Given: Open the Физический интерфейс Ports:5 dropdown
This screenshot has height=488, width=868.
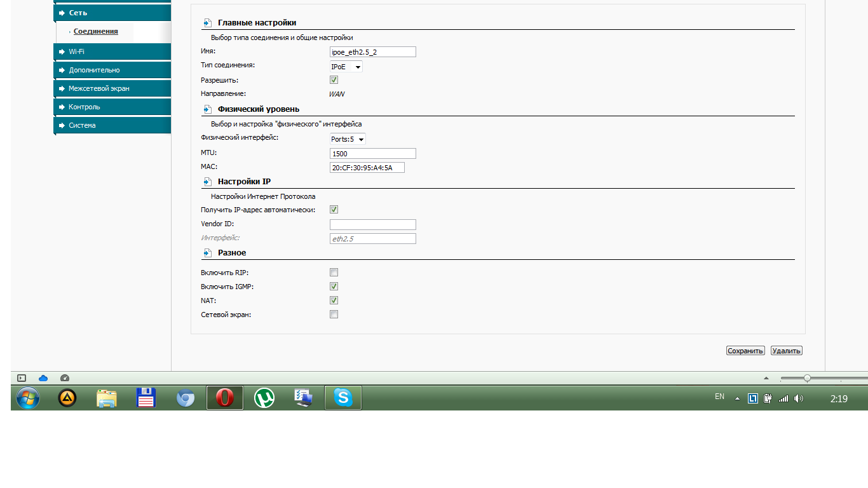Looking at the screenshot, I should tap(348, 139).
